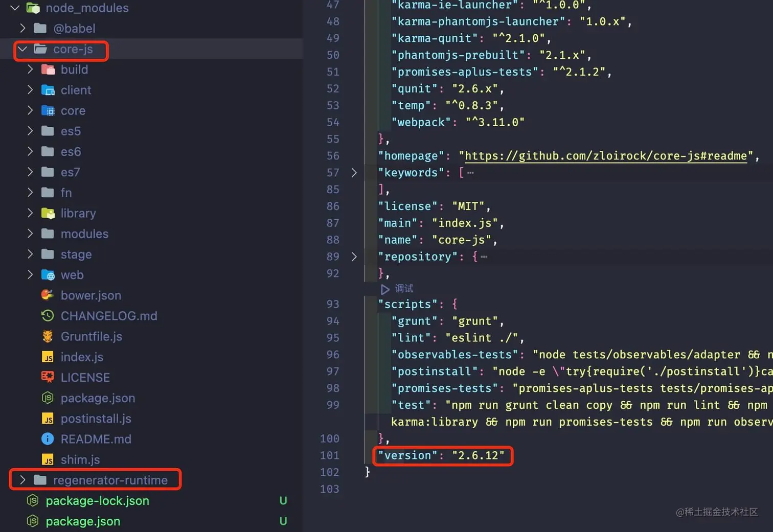Expand the @babel folder chevron
The width and height of the screenshot is (773, 532).
22,28
